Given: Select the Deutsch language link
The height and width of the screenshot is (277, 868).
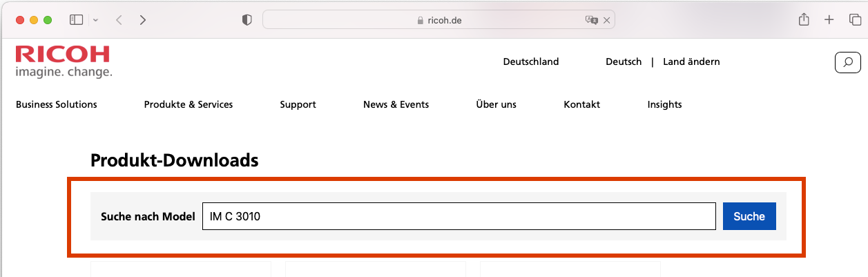Looking at the screenshot, I should coord(624,61).
